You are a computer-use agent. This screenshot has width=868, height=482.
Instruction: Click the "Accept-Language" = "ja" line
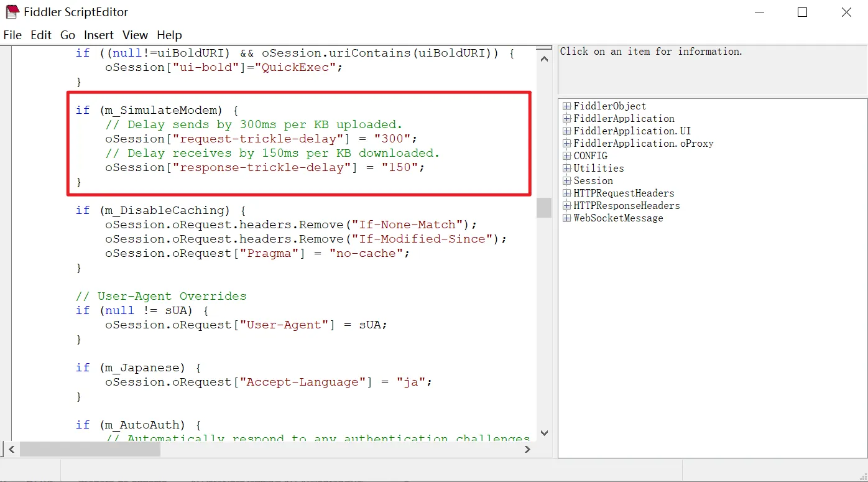269,382
